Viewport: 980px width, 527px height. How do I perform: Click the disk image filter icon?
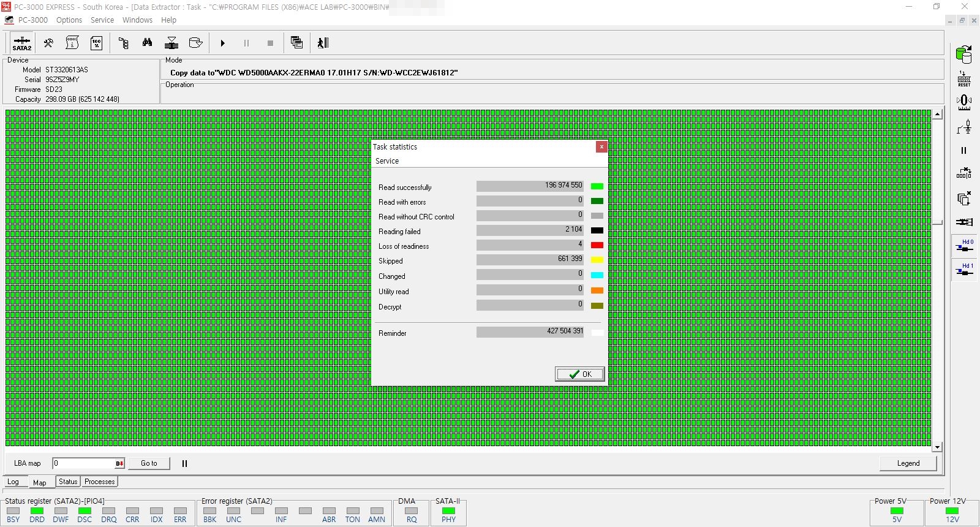point(195,43)
